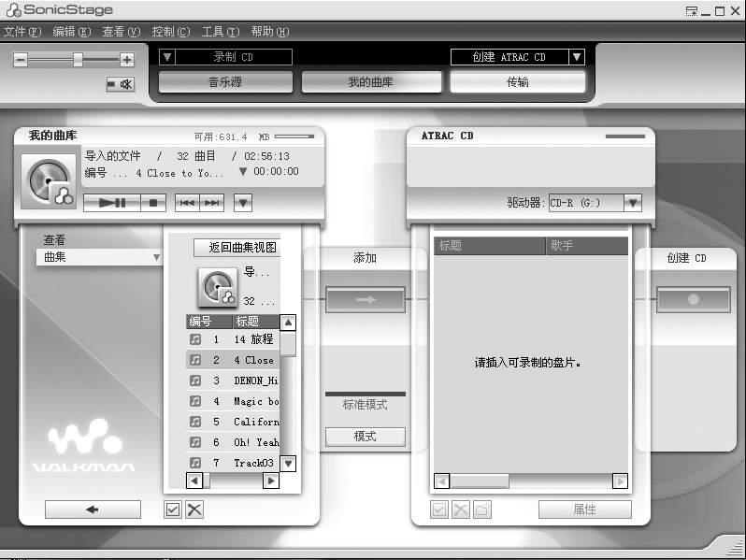
Task: Click 标题 column header in ATRAC CD list
Action: coord(490,246)
